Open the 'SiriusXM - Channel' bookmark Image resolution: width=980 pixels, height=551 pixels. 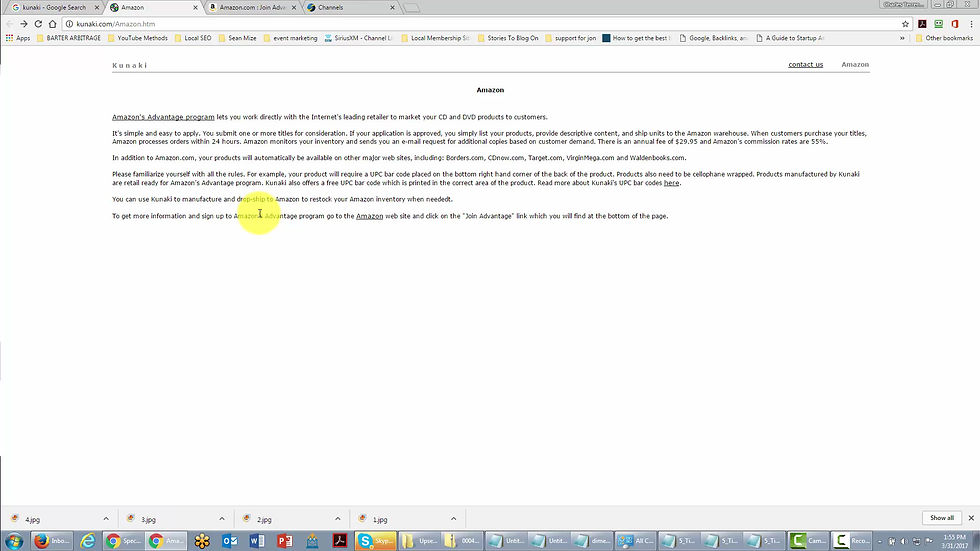358,38
